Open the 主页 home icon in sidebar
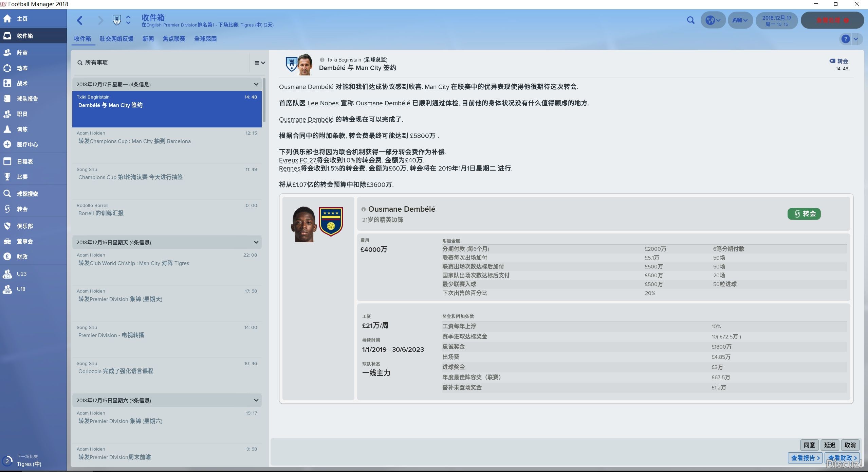The image size is (868, 472). click(7, 19)
